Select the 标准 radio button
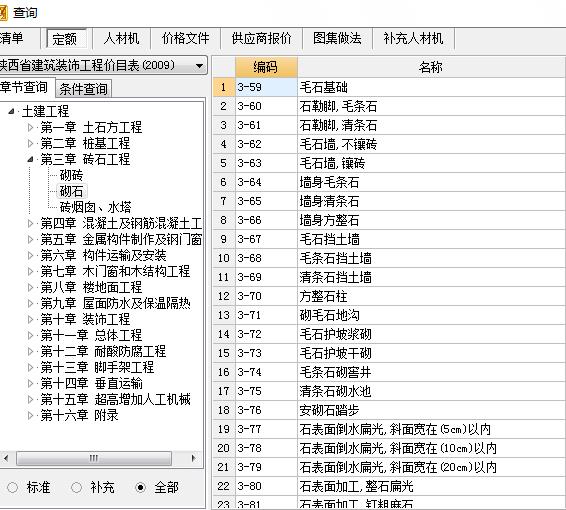This screenshot has width=566, height=510. tap(12, 488)
